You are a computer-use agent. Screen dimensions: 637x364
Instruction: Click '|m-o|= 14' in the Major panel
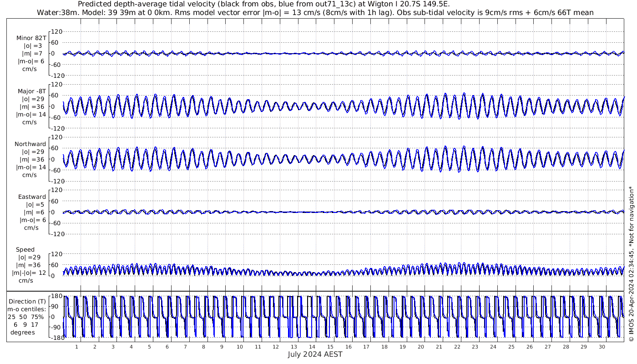pos(31,114)
